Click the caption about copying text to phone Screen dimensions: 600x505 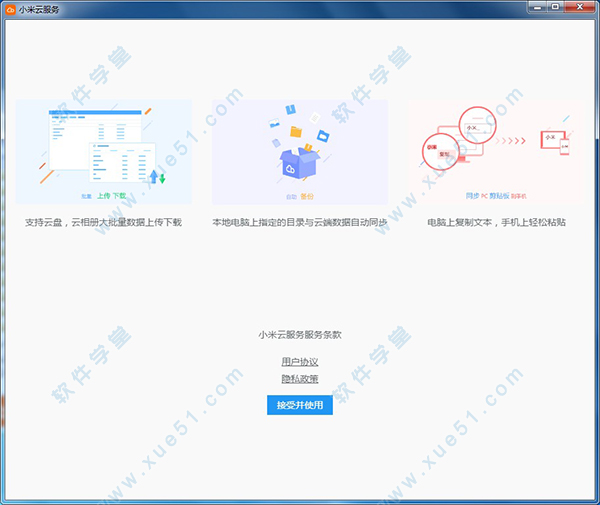[x=496, y=222]
